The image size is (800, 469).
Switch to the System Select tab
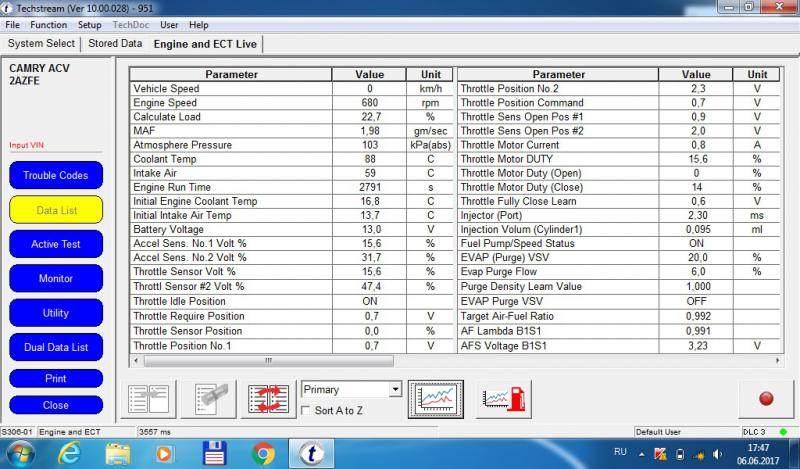coord(41,44)
